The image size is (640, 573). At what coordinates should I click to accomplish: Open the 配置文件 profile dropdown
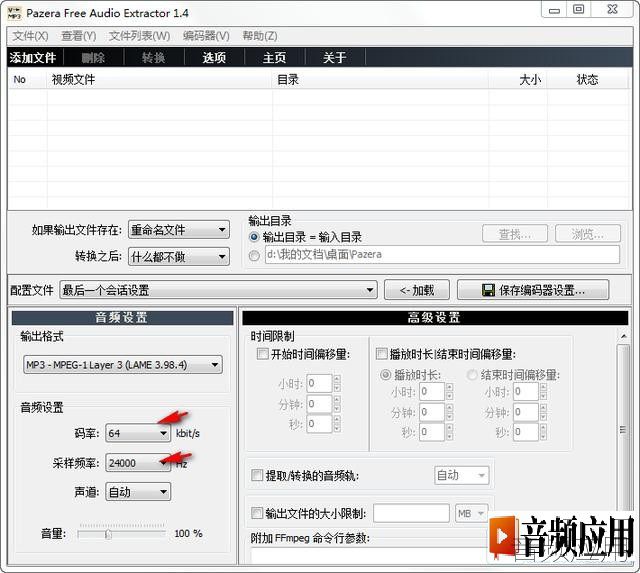(218, 290)
